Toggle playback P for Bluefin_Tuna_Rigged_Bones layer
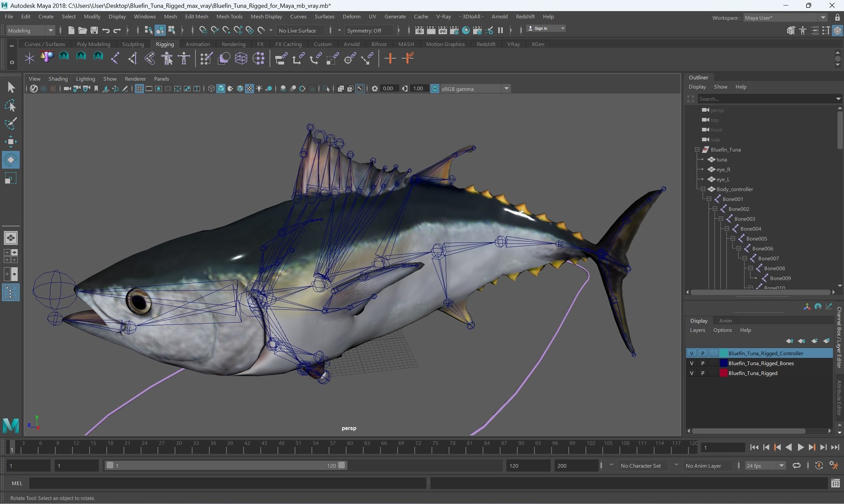844x504 pixels. coord(703,363)
